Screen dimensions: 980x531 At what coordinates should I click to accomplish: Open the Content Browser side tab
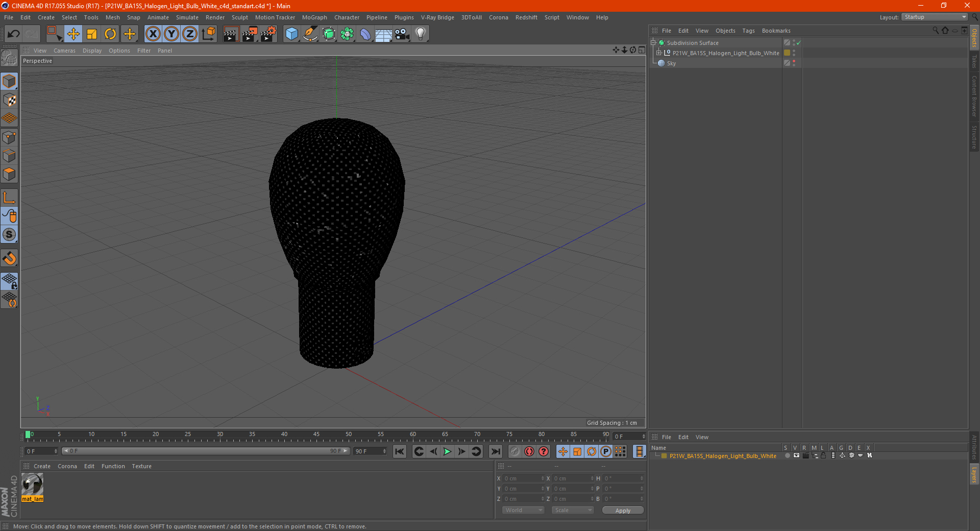pos(974,96)
